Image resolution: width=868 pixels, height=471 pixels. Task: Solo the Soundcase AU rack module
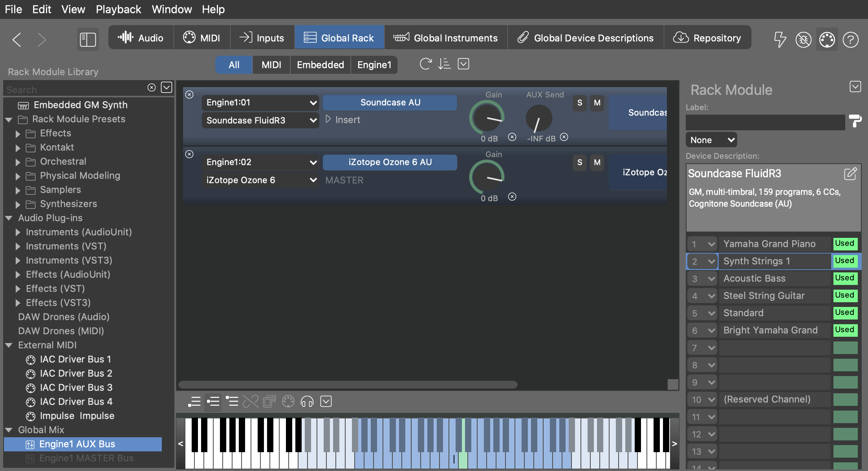pos(580,103)
